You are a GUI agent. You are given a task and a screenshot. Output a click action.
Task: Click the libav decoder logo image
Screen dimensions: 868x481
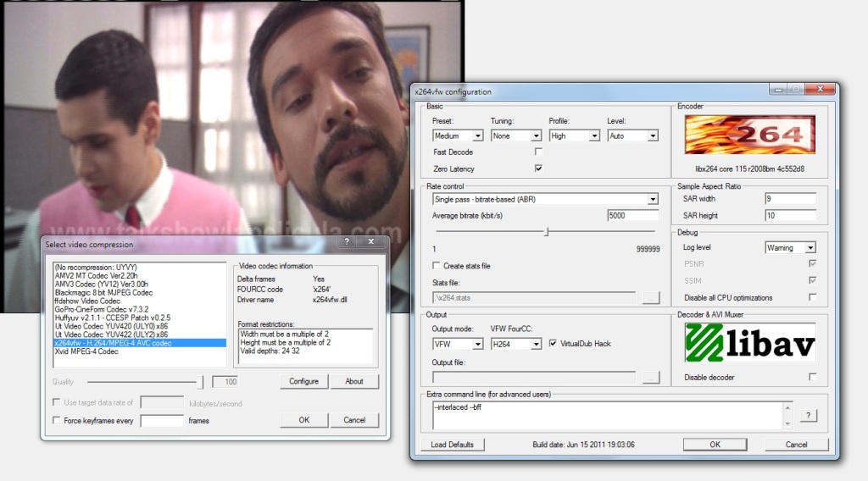tap(749, 343)
